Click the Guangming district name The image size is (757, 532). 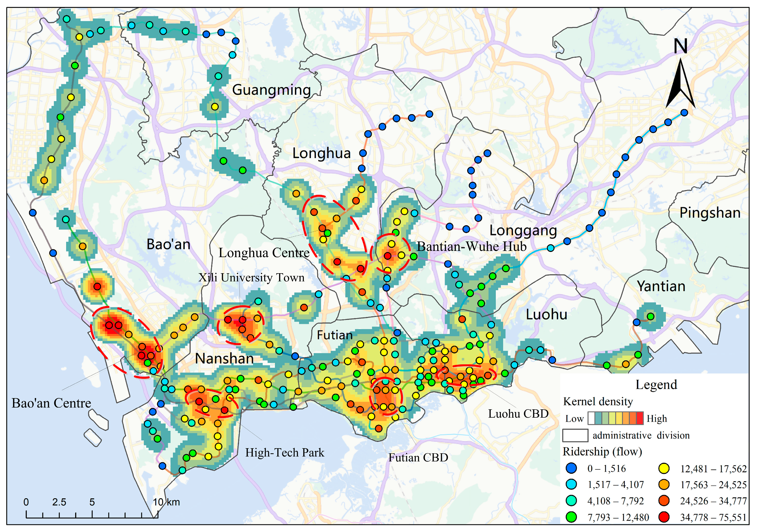(271, 90)
